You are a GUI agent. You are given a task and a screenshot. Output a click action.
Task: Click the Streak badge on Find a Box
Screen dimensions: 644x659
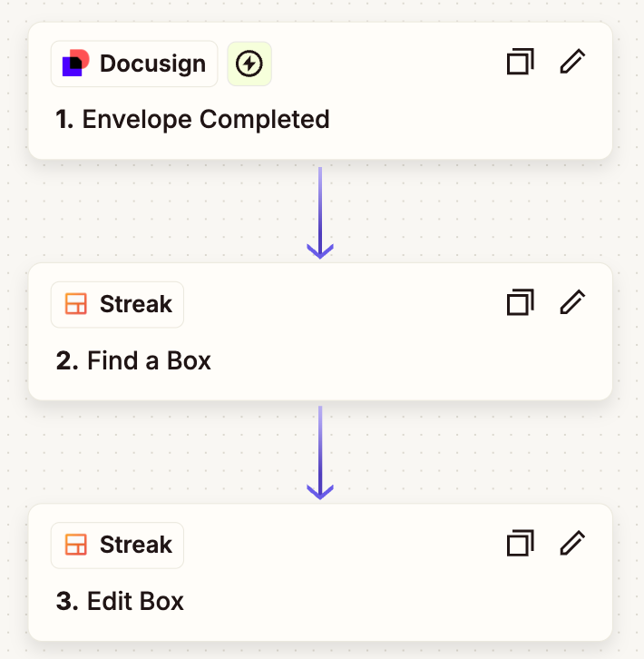coord(117,305)
